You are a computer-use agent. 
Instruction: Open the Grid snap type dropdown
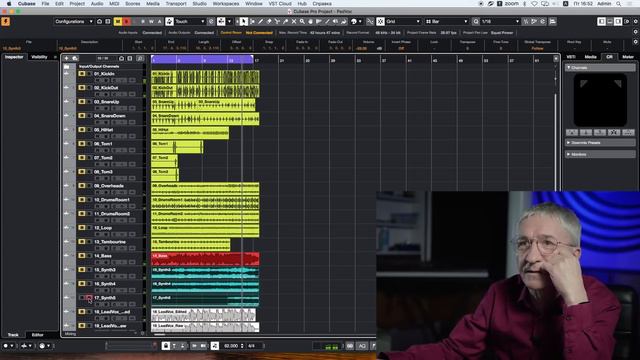pyautogui.click(x=403, y=21)
